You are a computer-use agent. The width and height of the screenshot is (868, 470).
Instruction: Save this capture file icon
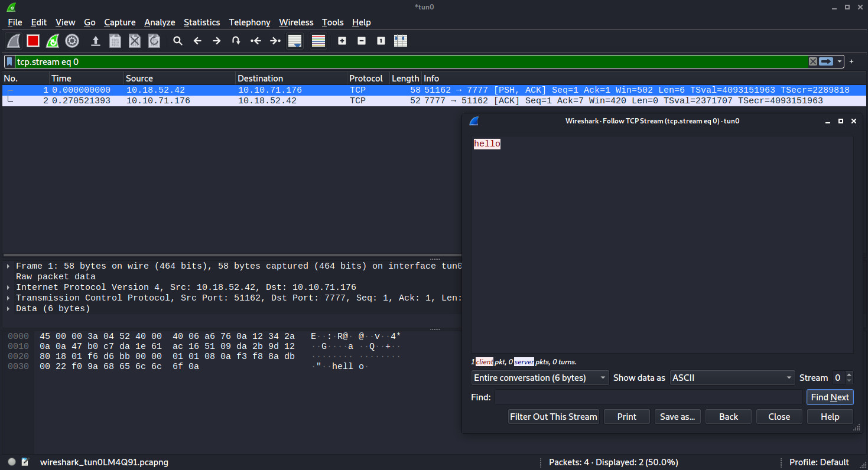coord(115,41)
